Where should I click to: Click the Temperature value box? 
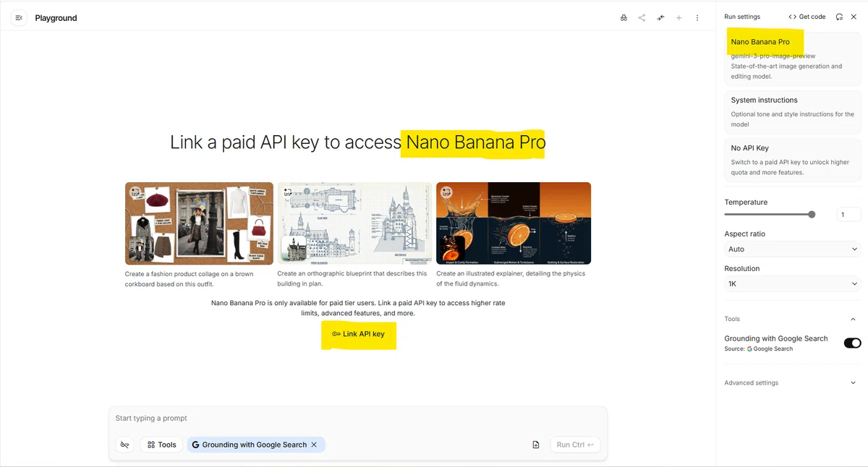(848, 215)
